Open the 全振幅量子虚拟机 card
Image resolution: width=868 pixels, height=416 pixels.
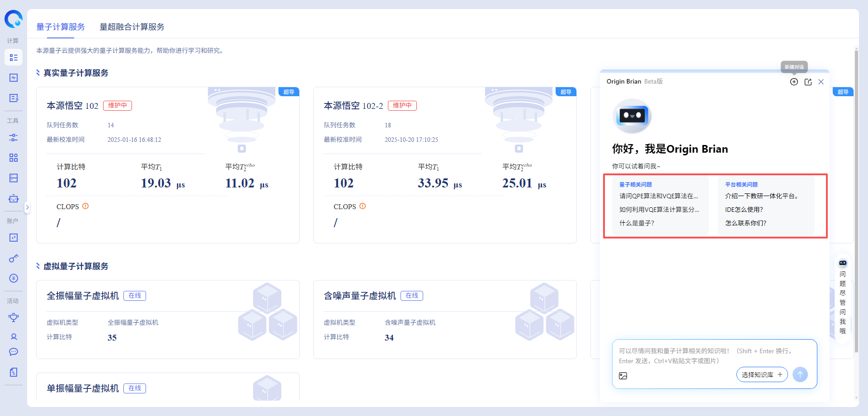83,296
